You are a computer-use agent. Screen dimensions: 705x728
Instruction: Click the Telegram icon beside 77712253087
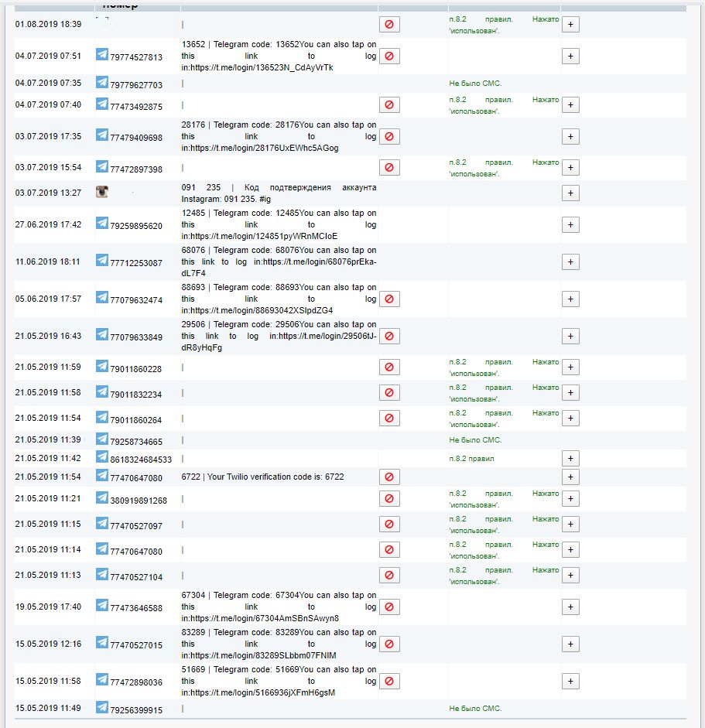point(102,260)
